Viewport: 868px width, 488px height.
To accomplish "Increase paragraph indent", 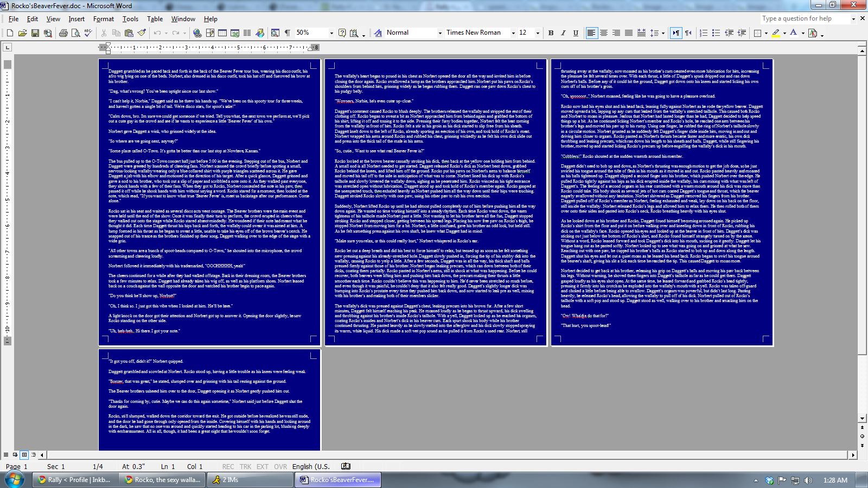I will [x=741, y=33].
